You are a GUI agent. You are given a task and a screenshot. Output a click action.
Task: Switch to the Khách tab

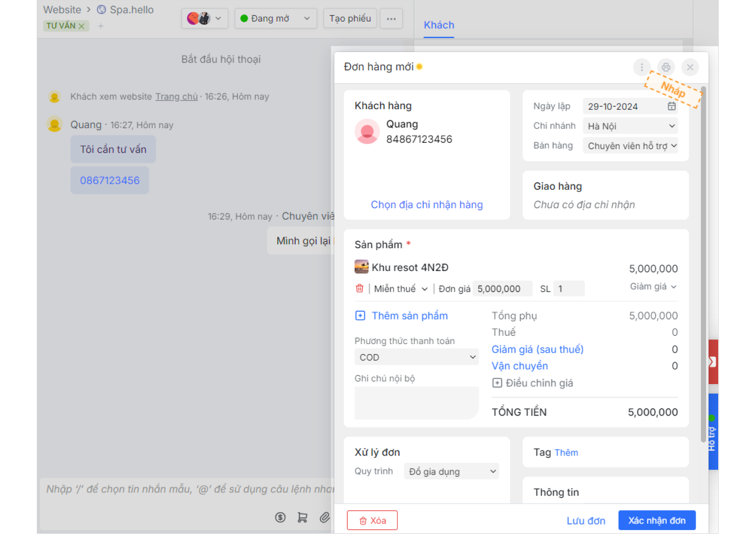(439, 25)
